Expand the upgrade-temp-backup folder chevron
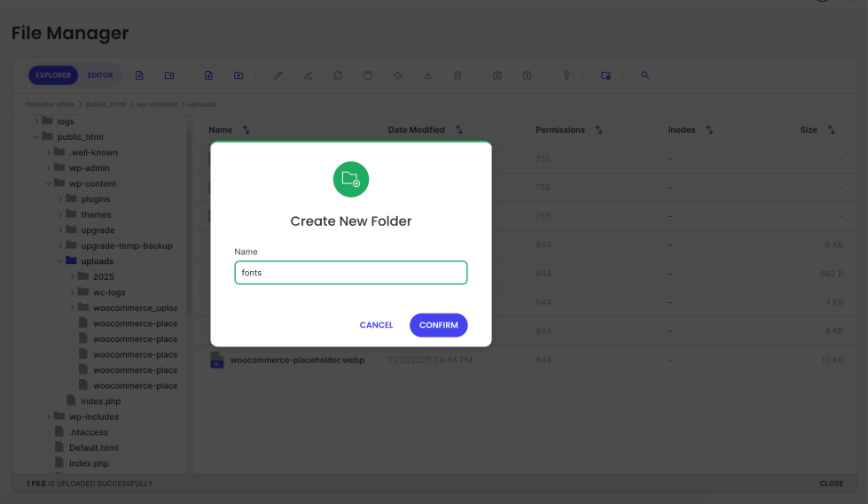The width and height of the screenshot is (868, 504). (x=61, y=245)
